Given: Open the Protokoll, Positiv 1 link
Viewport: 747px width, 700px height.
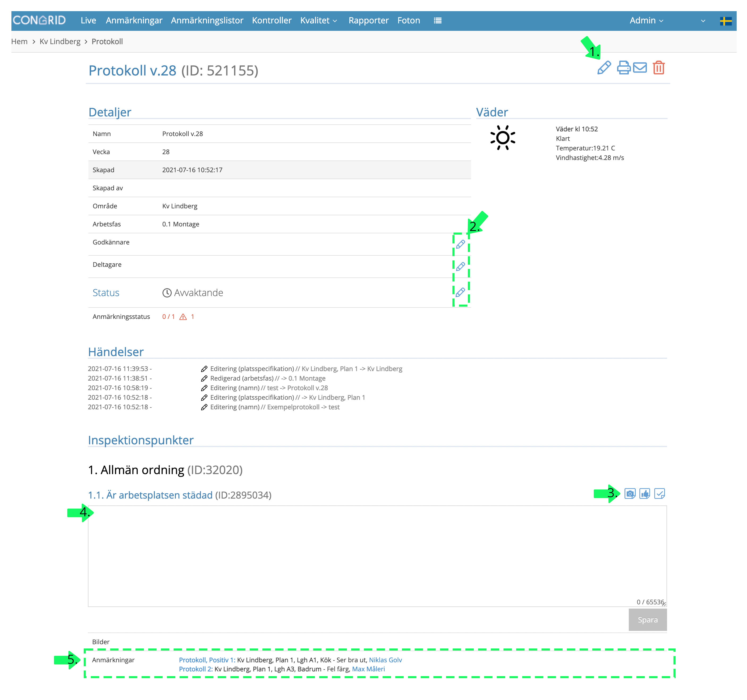Looking at the screenshot, I should pos(207,660).
